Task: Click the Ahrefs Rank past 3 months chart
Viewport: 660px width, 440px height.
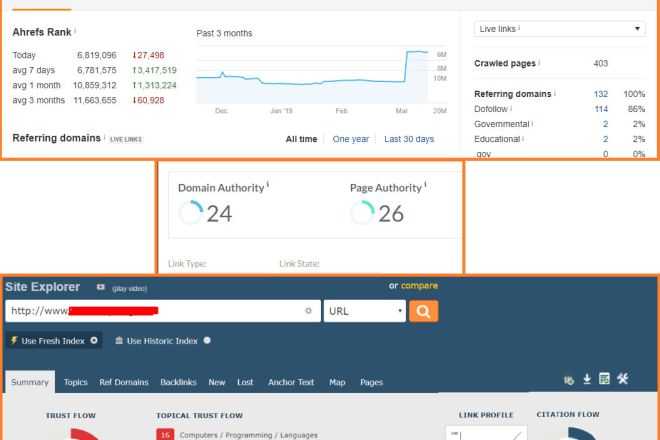Action: (x=321, y=75)
